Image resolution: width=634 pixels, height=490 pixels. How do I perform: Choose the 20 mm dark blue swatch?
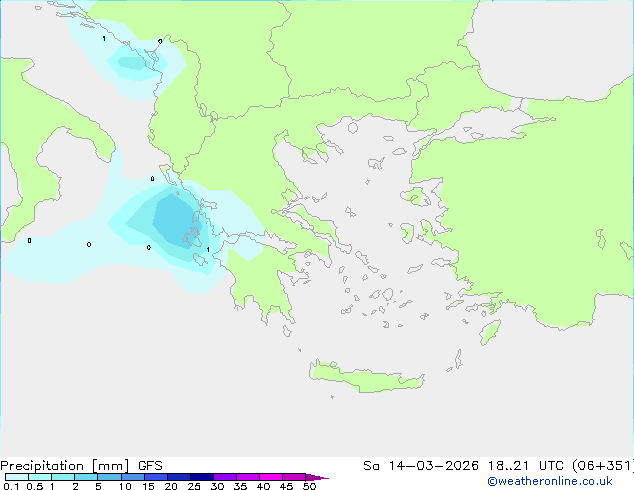(x=179, y=477)
